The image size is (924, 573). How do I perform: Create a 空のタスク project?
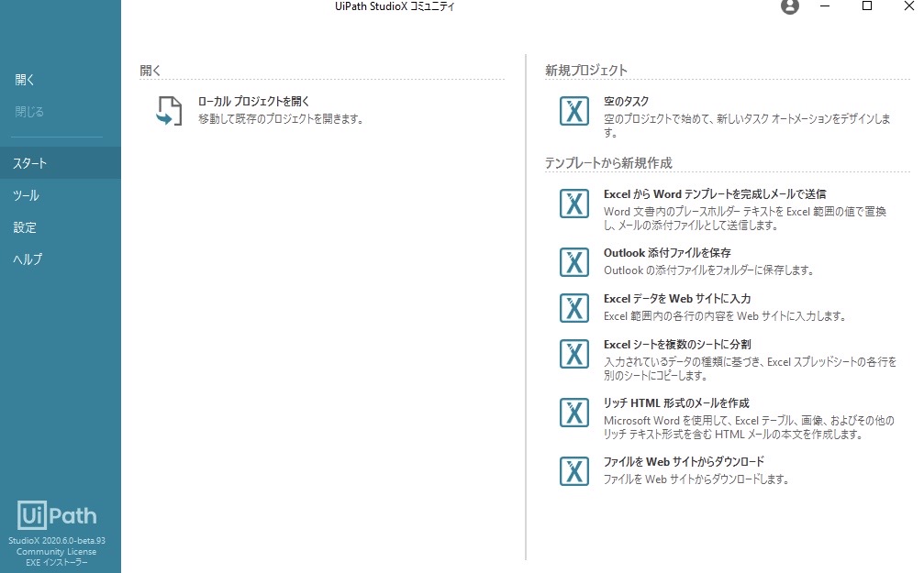pyautogui.click(x=626, y=101)
